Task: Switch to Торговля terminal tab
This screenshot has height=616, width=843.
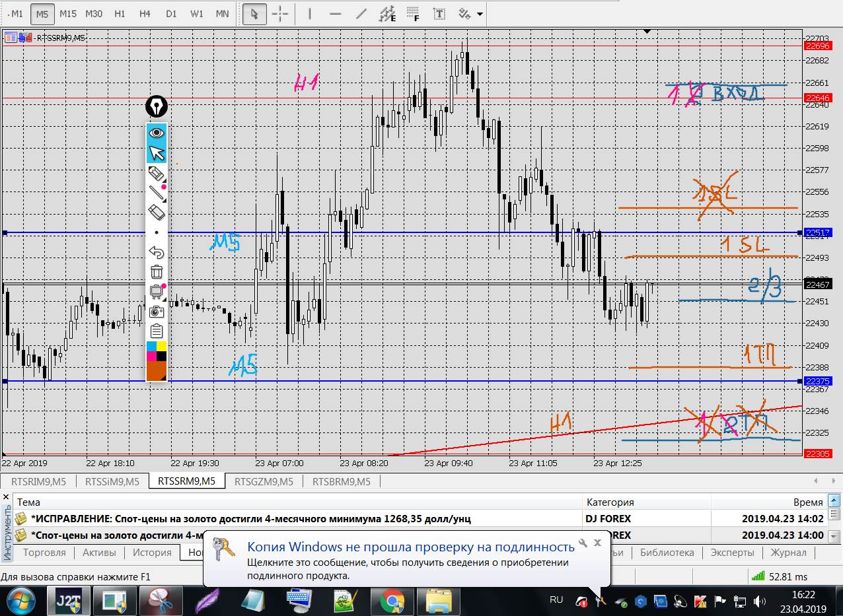Action: 44,553
